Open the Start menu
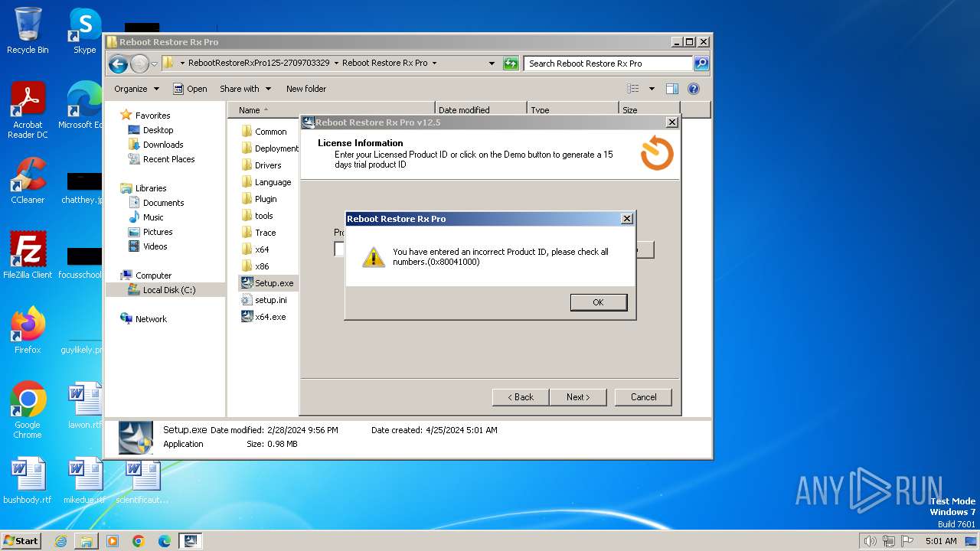This screenshot has width=980, height=551. [21, 541]
